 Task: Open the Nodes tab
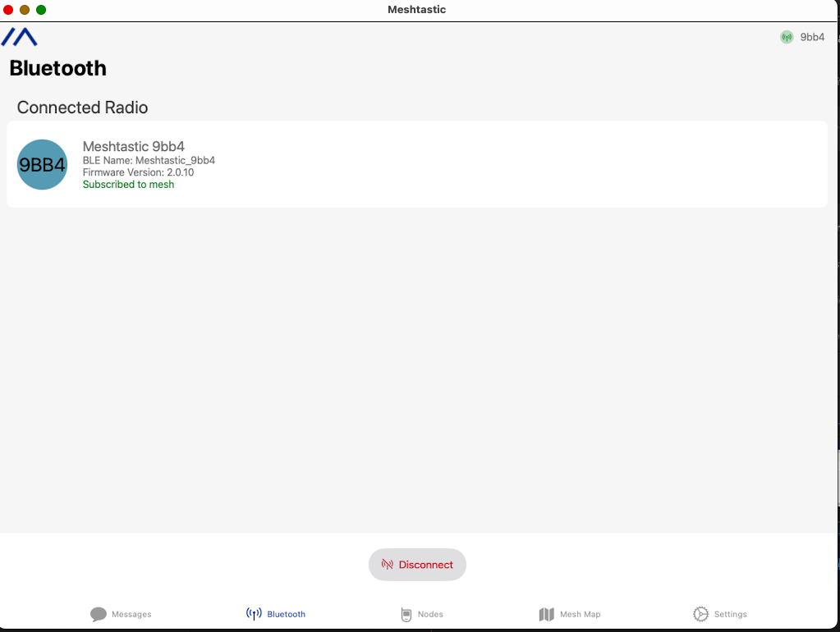click(422, 614)
